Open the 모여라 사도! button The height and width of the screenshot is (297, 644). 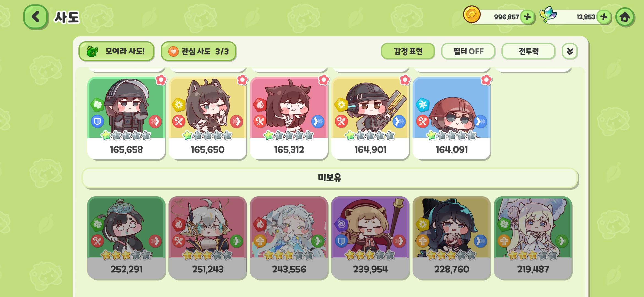tap(116, 51)
